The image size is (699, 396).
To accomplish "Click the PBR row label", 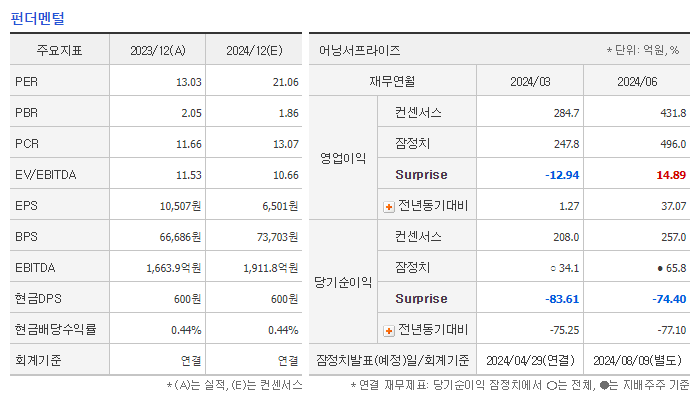I will pos(26,113).
